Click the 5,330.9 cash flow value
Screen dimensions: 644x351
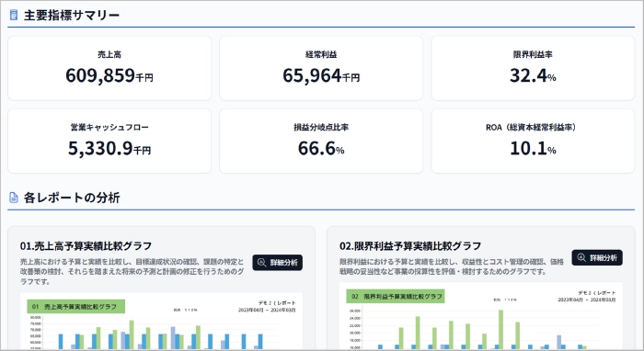click(100, 149)
